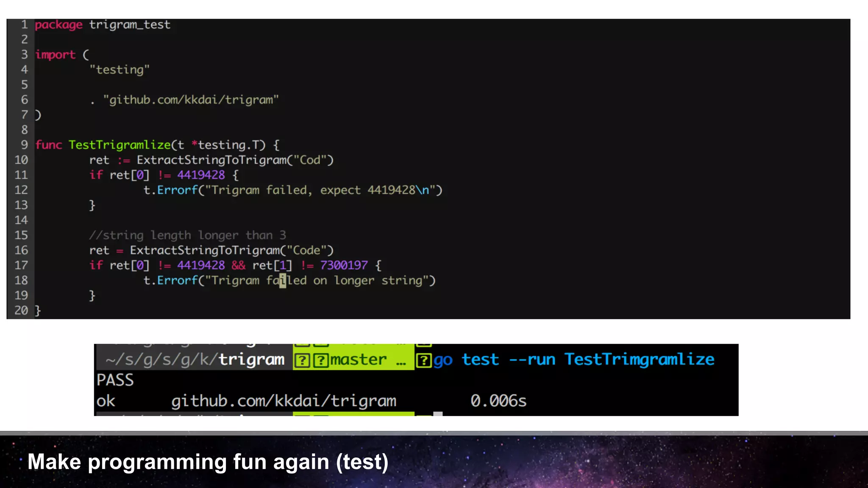Click the 'func' keyword on line 9
This screenshot has width=868, height=488.
pos(48,145)
